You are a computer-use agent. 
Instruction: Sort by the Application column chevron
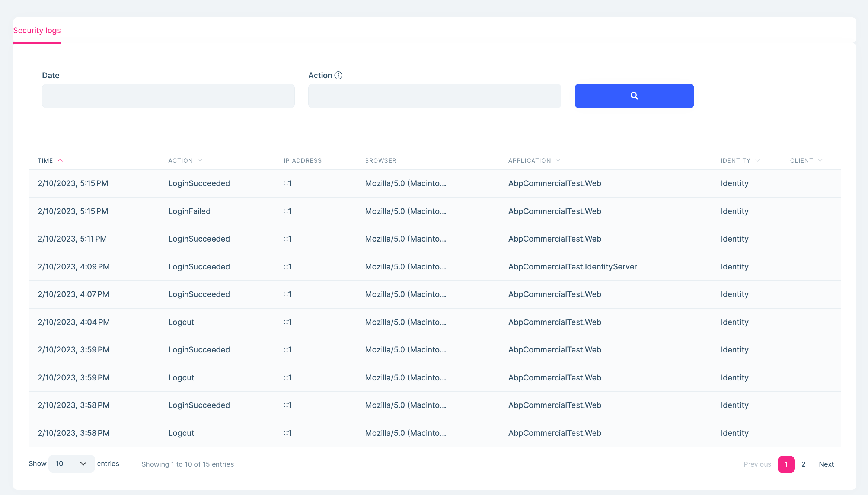558,160
